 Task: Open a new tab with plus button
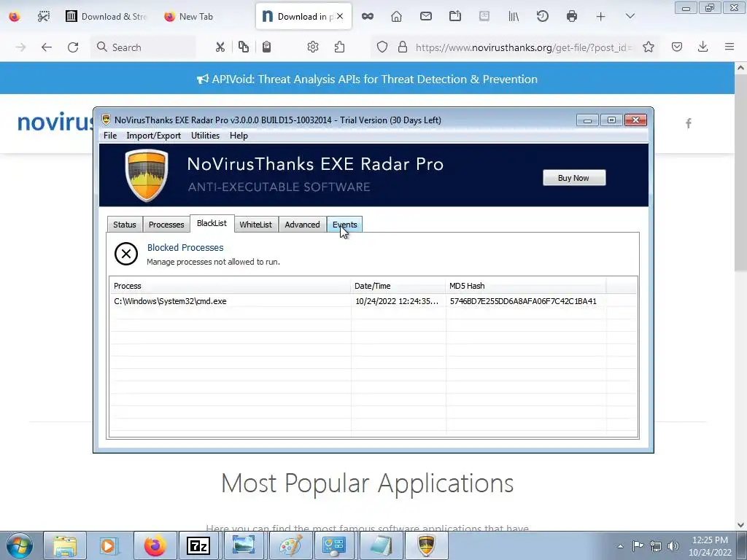click(x=601, y=17)
